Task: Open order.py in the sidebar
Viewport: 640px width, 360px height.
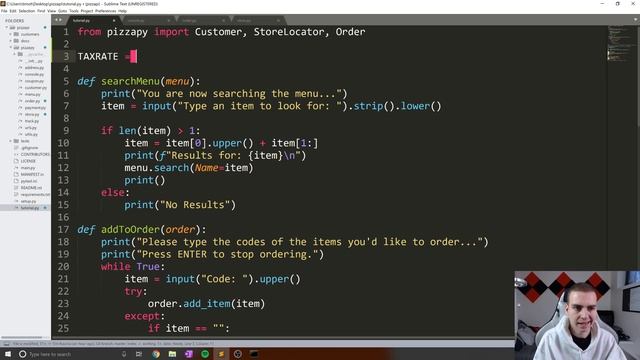Action: coord(33,101)
